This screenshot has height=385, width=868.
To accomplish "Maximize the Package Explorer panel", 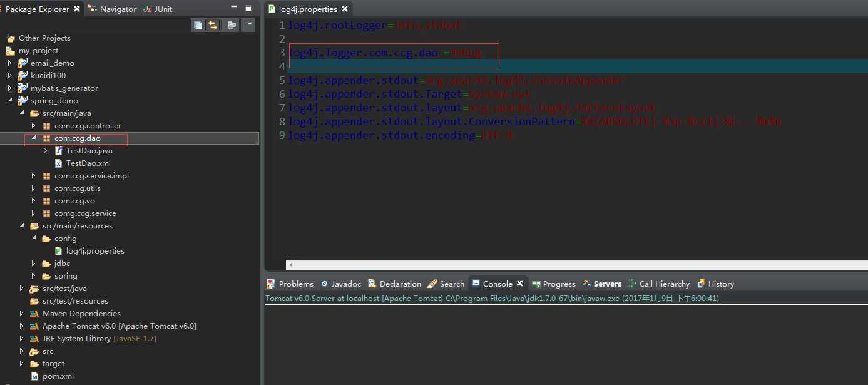I will [x=248, y=9].
